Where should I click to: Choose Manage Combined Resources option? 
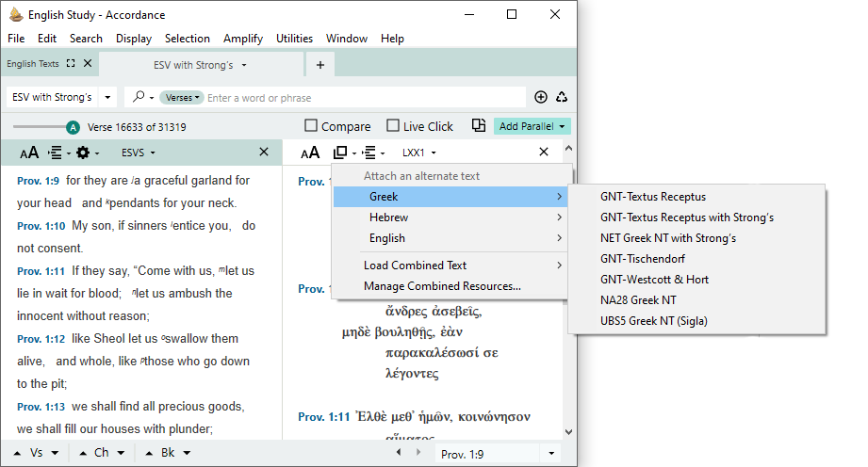[442, 286]
